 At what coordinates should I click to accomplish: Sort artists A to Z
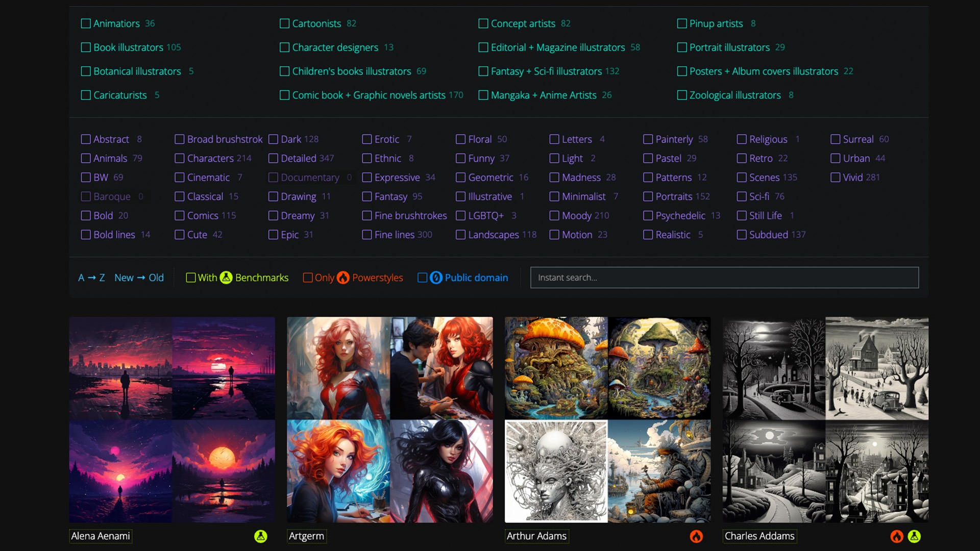[91, 278]
